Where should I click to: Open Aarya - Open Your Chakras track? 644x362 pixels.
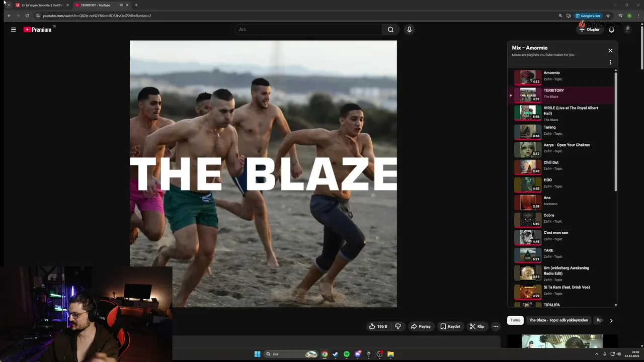pos(561,149)
